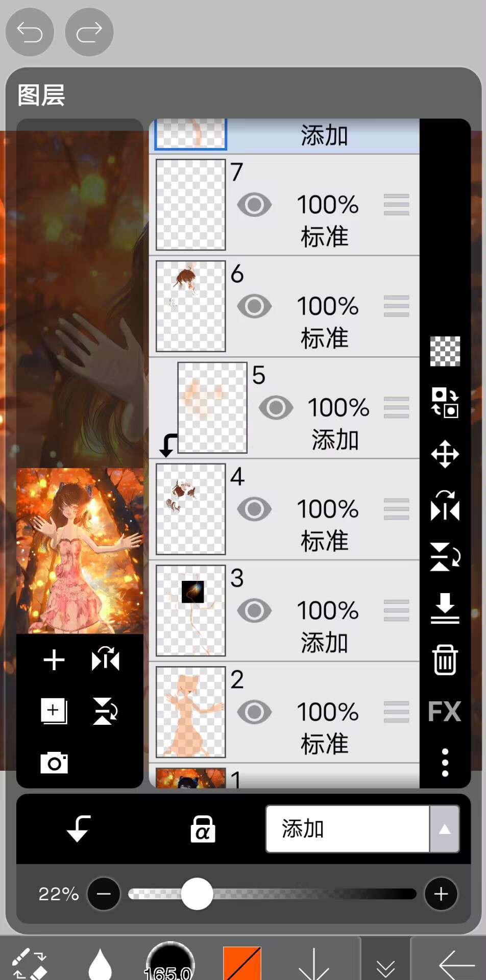This screenshot has width=486, height=980.
Task: Add new layer with plus button
Action: pyautogui.click(x=54, y=660)
